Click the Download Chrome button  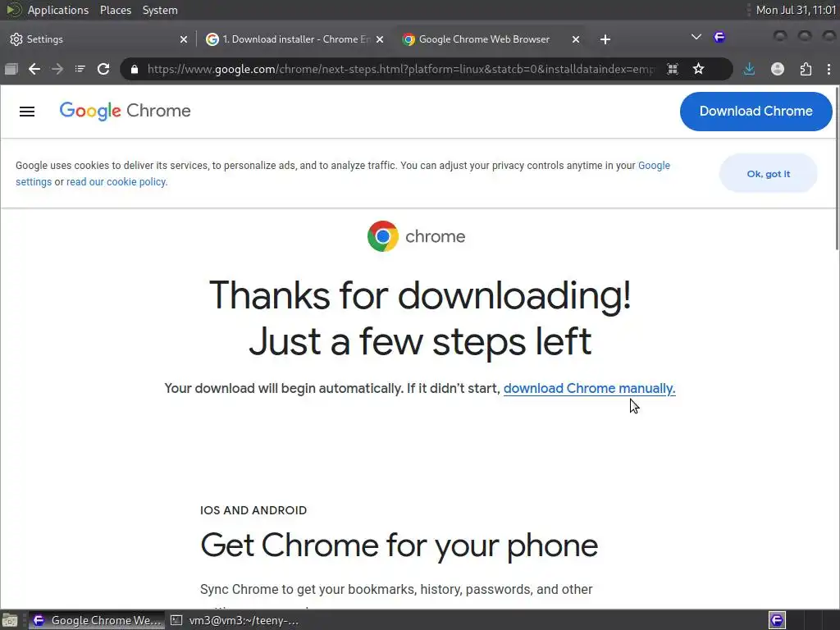[756, 112]
